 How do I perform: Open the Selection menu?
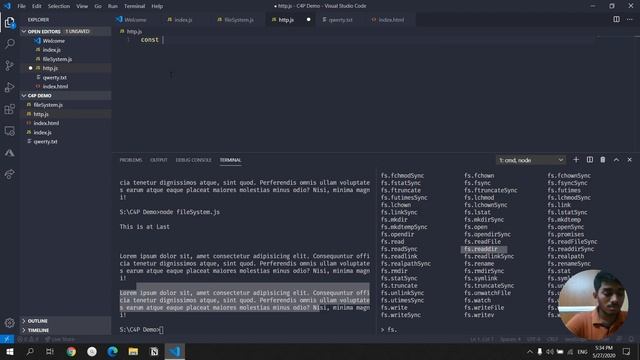[59, 6]
